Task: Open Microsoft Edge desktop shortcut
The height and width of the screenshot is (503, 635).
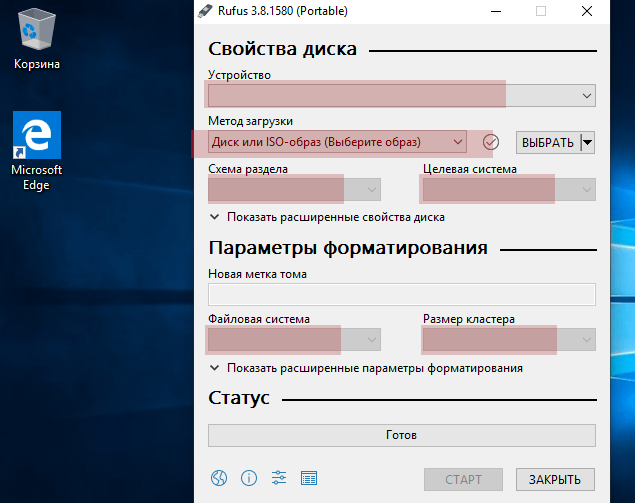Action: point(37,151)
